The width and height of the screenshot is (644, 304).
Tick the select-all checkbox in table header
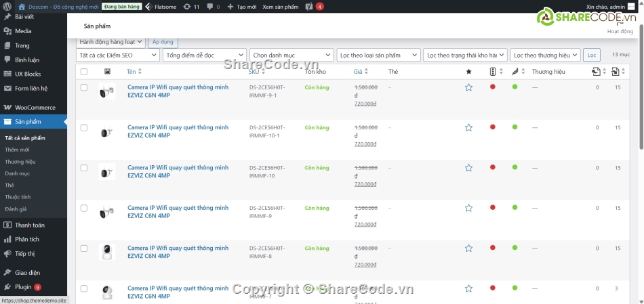point(84,72)
